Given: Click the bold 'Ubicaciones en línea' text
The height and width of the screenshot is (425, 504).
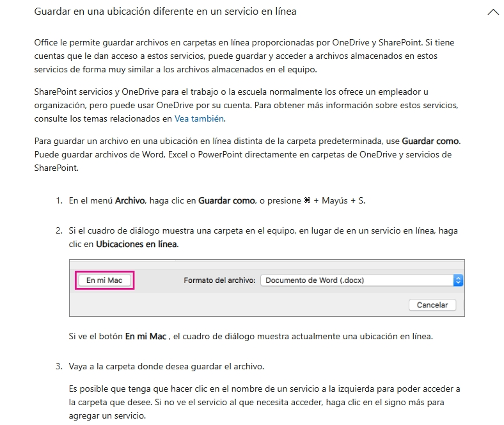Looking at the screenshot, I should tap(136, 245).
